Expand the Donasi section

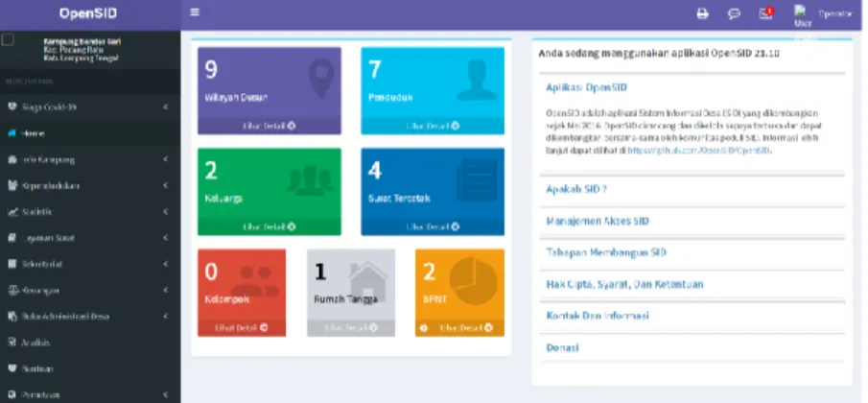click(x=562, y=347)
